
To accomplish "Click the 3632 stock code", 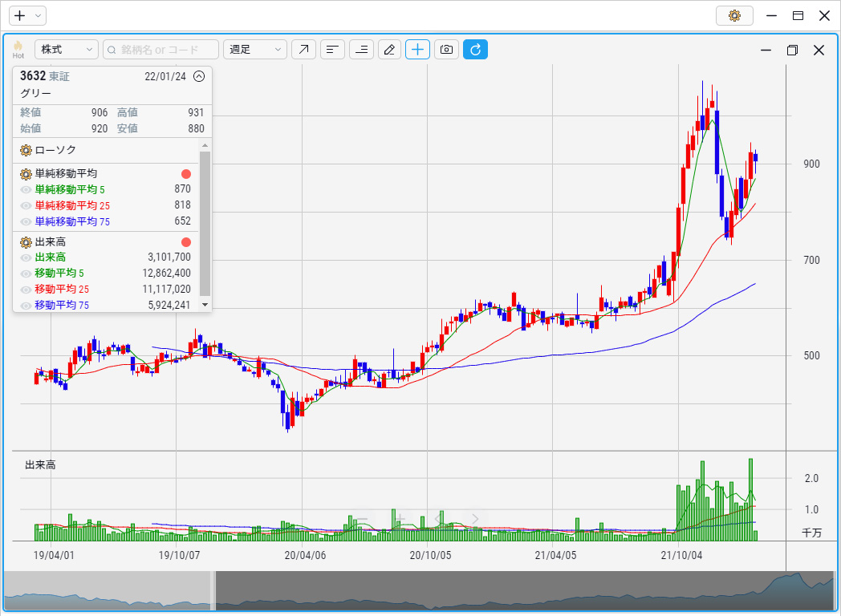I will (33, 76).
